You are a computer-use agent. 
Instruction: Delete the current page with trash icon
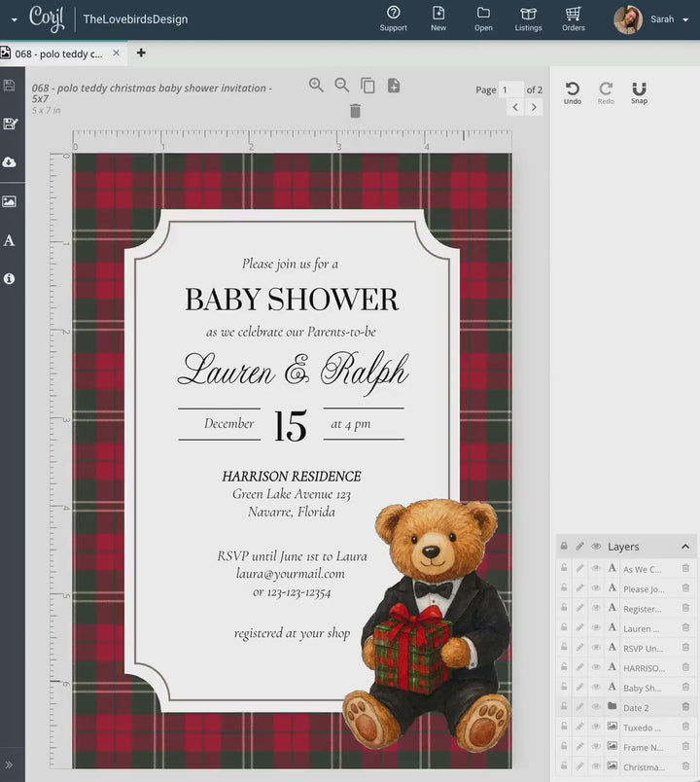coord(355,111)
